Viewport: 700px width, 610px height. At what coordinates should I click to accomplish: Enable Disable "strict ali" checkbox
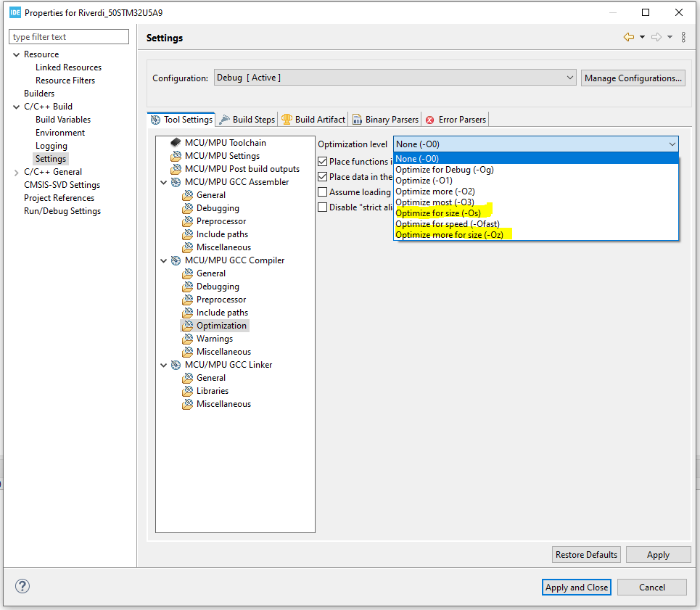[x=322, y=207]
